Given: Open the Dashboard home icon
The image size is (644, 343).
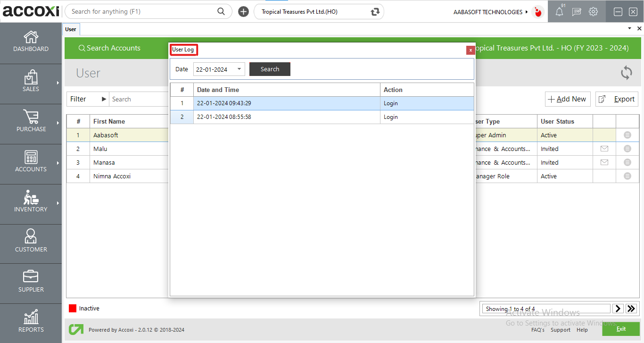Looking at the screenshot, I should [31, 42].
